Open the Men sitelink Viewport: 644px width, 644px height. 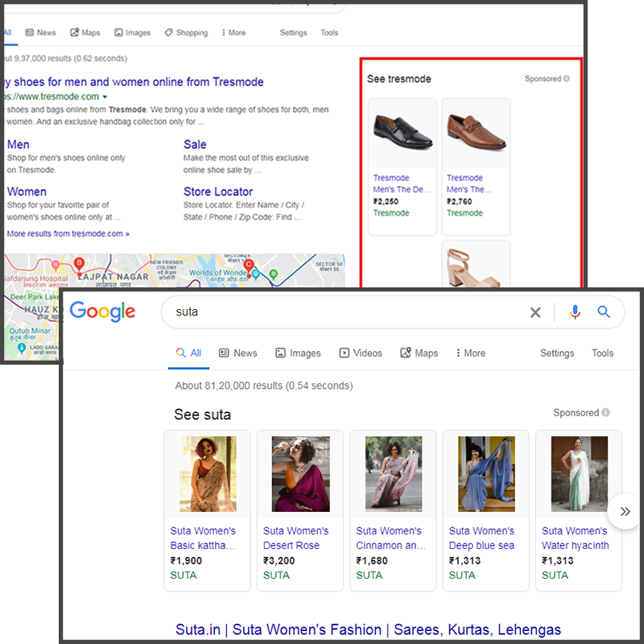18,145
